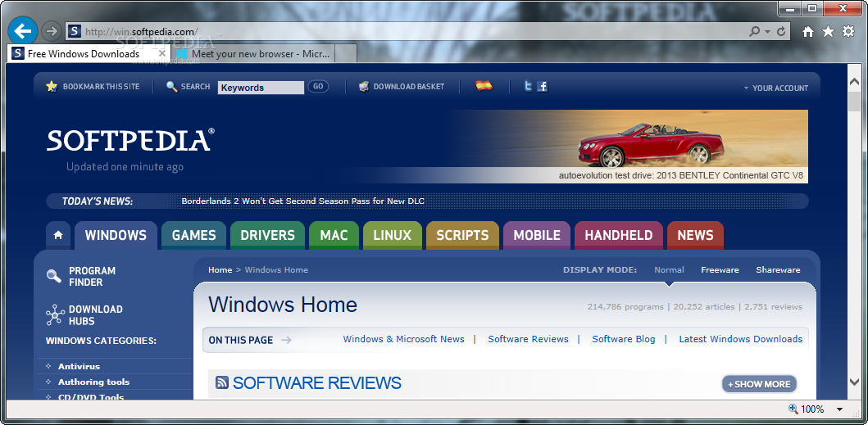Select the GAMES navigation tab
This screenshot has height=425, width=868.
[193, 235]
